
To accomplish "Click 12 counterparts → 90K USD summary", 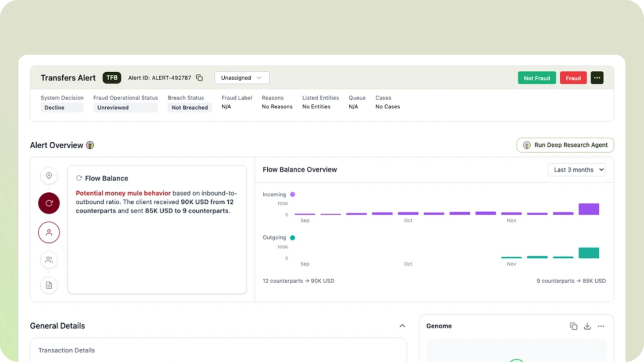I will [x=299, y=281].
